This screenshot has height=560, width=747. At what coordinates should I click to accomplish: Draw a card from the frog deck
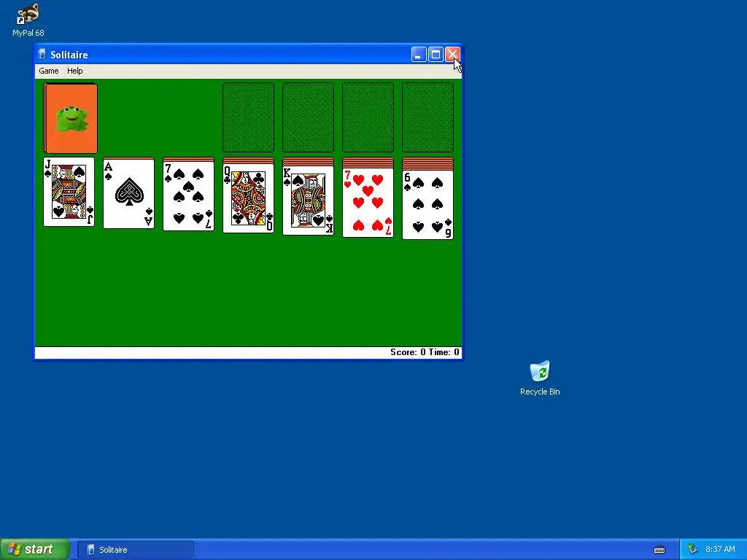[x=71, y=118]
